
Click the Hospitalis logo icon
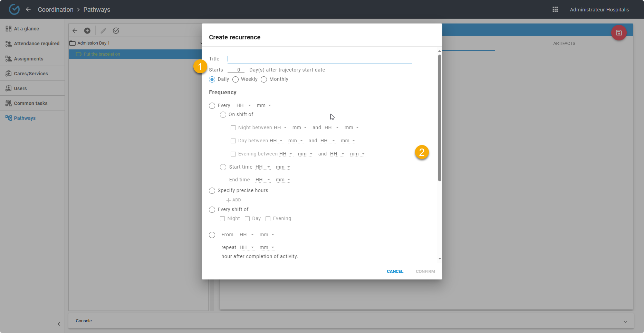14,9
